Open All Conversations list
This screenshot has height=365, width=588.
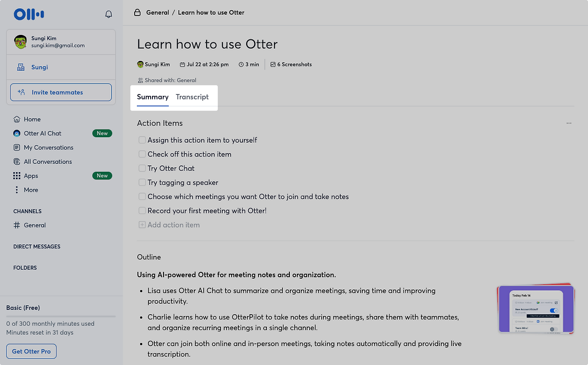pyautogui.click(x=48, y=162)
